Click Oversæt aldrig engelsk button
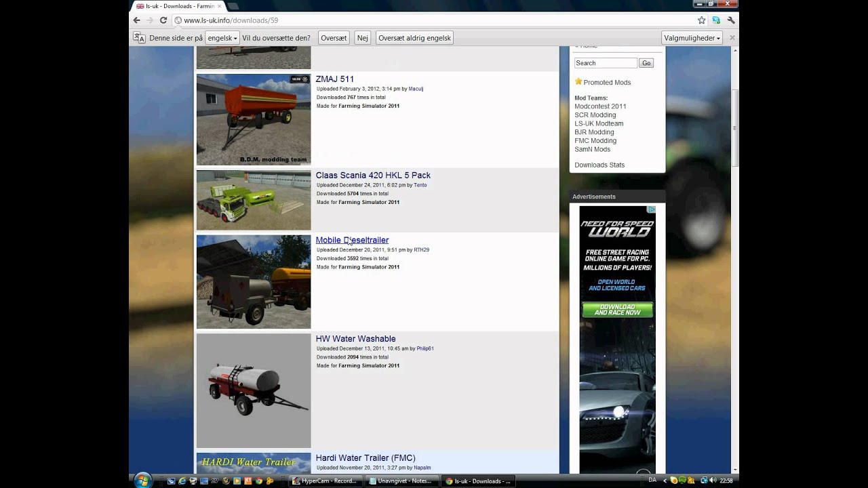This screenshot has height=488, width=868. click(414, 38)
